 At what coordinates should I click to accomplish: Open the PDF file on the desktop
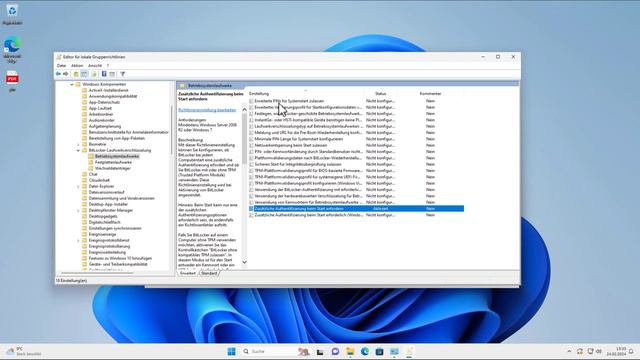(x=12, y=81)
